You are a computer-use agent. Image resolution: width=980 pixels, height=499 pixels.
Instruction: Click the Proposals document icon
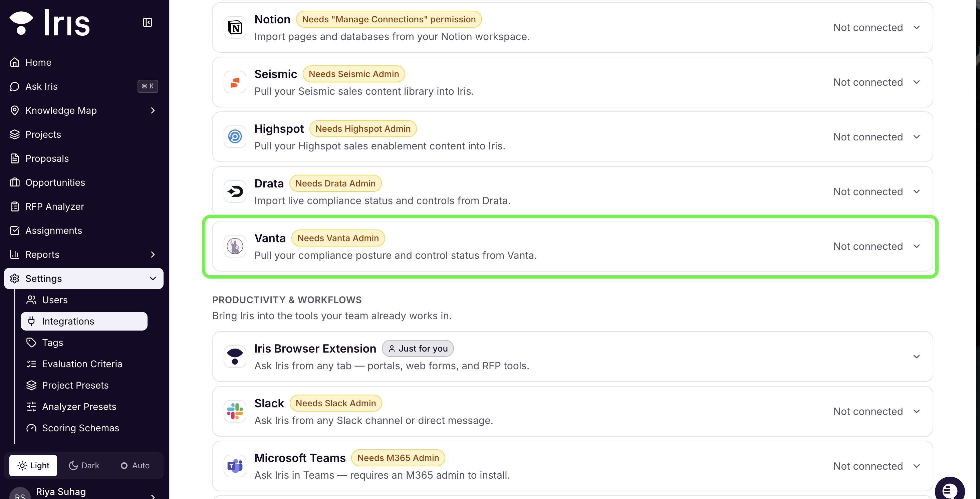[x=14, y=158]
